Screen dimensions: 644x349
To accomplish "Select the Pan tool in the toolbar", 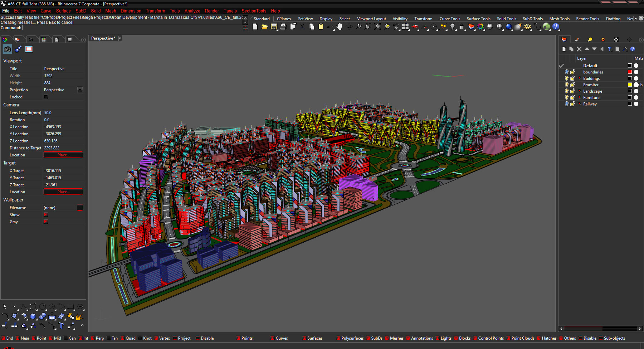I will (x=339, y=27).
